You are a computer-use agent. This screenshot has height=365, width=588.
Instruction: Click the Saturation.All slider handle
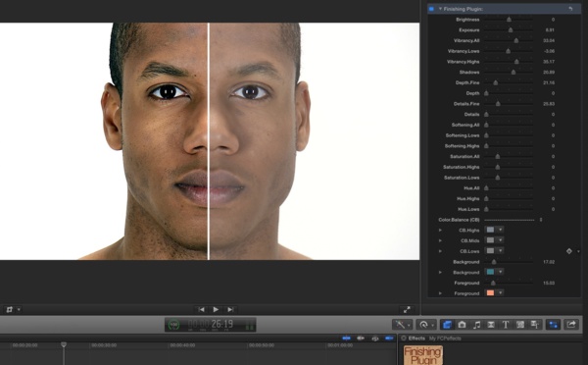tap(498, 156)
